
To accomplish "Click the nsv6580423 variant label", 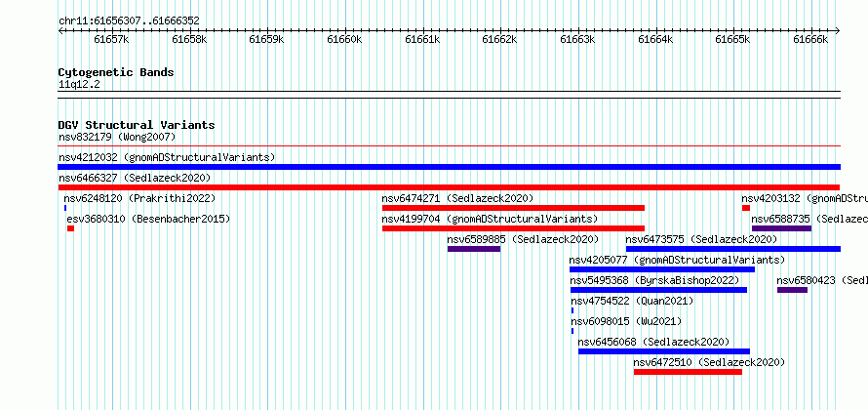I will [x=822, y=280].
